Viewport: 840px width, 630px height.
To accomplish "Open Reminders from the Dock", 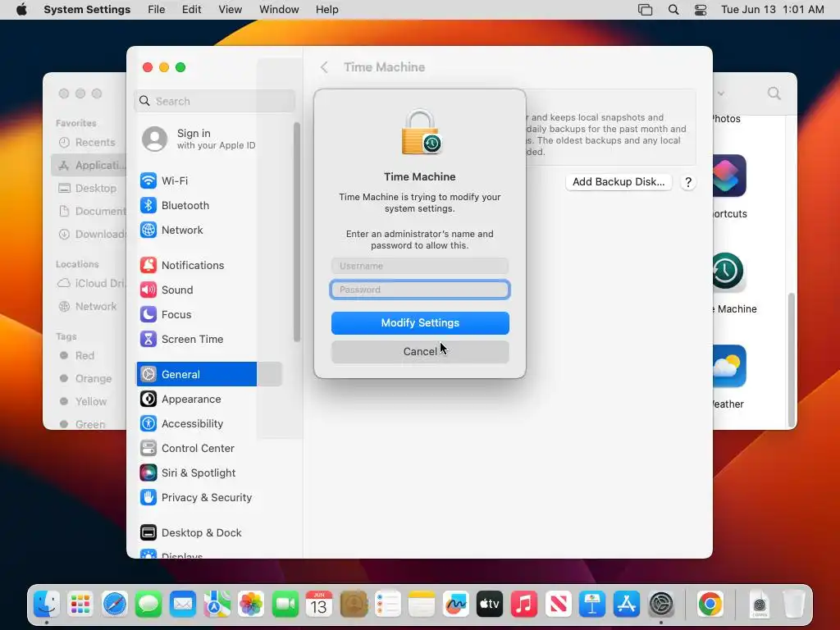I will click(387, 605).
